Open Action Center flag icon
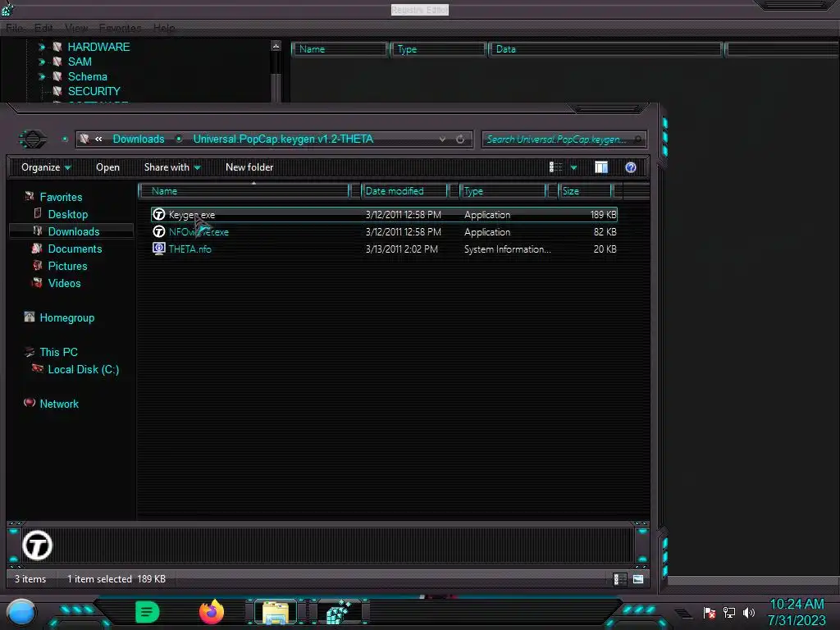Screen dimensions: 840x630 click(710, 613)
